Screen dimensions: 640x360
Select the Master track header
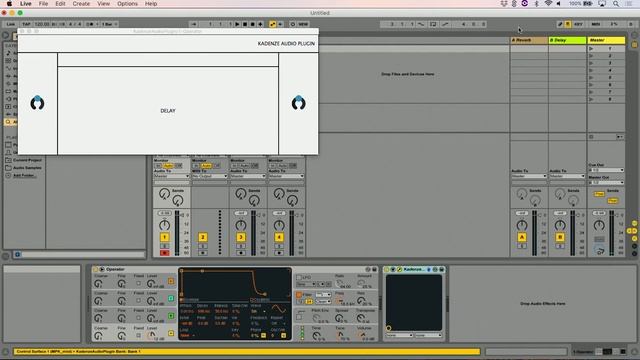click(x=606, y=40)
